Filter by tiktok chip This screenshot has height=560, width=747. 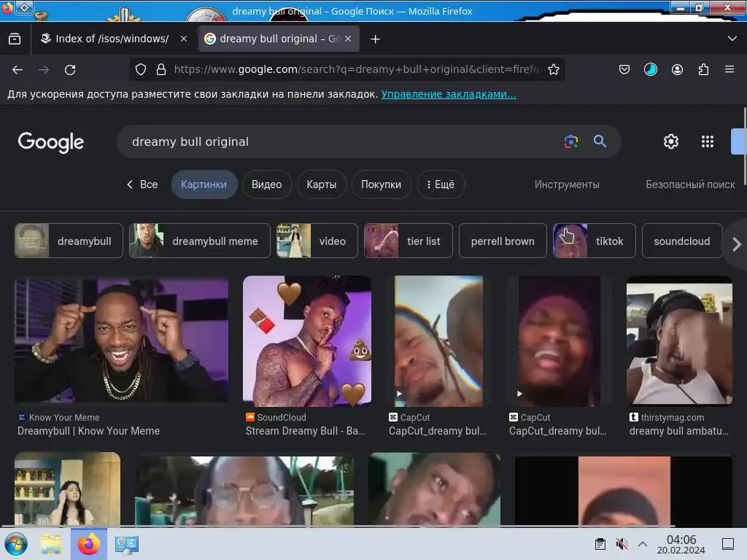(594, 241)
